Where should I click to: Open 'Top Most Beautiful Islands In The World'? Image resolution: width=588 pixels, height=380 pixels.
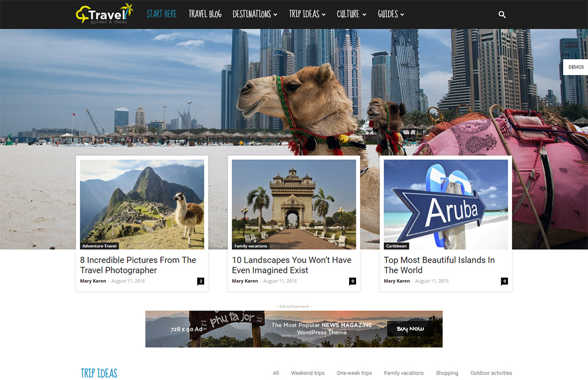coord(439,265)
